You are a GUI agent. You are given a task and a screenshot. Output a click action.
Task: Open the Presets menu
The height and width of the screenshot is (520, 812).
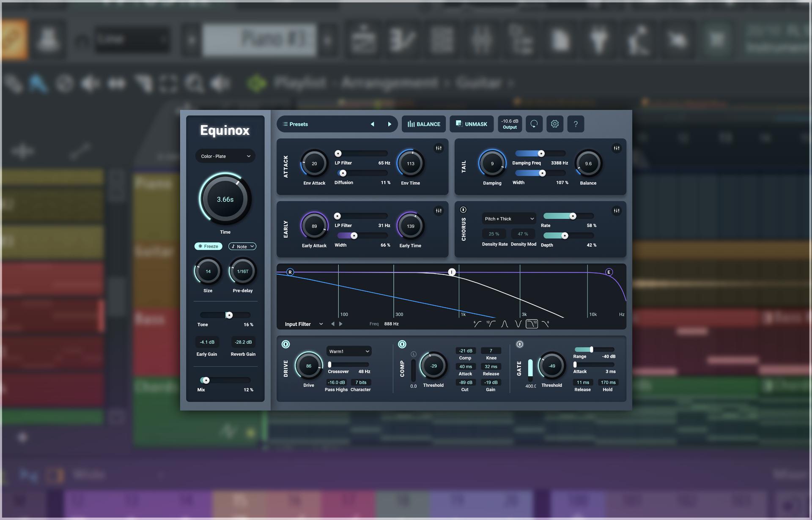click(295, 124)
